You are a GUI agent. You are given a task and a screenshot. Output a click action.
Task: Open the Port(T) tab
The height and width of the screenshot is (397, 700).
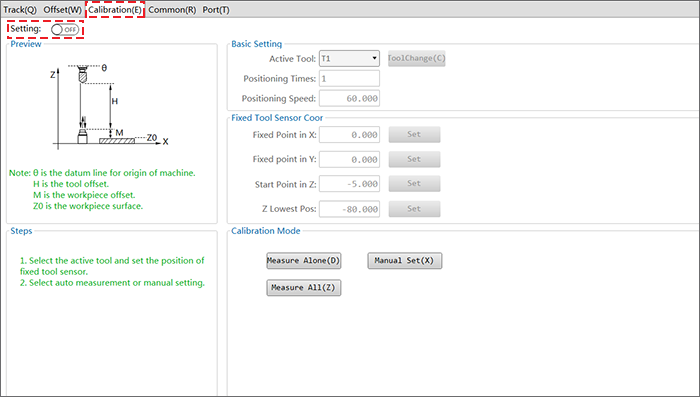point(216,10)
